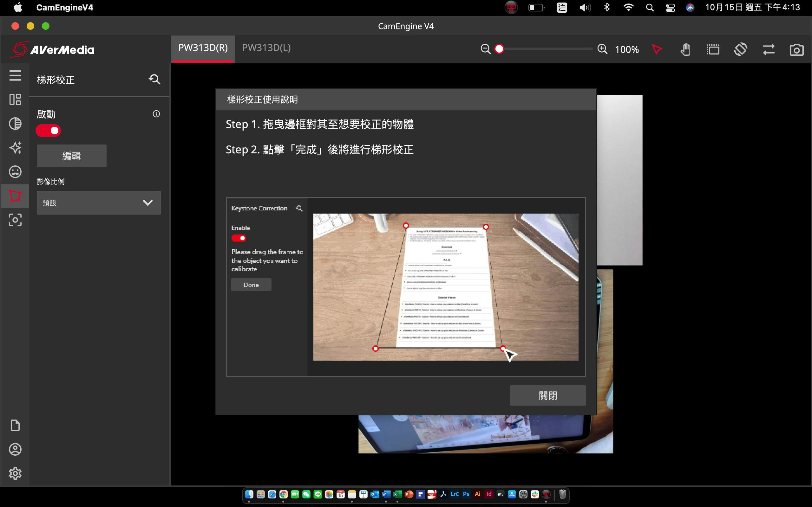Image resolution: width=812 pixels, height=507 pixels.
Task: Click the 編輯 edit button
Action: (x=71, y=156)
